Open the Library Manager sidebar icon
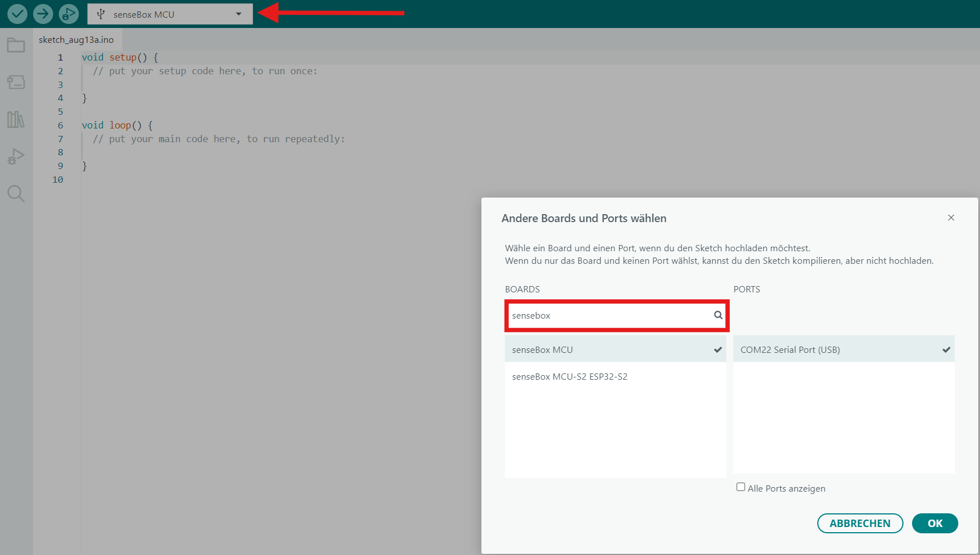 16,119
